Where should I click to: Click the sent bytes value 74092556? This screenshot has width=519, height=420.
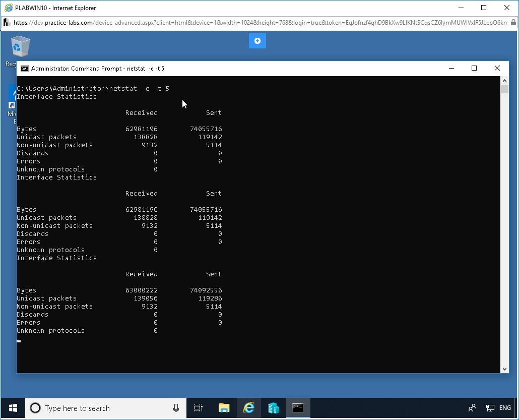click(206, 290)
